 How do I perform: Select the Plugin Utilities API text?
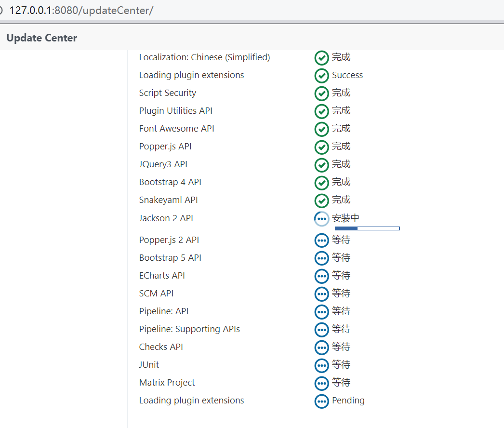175,111
